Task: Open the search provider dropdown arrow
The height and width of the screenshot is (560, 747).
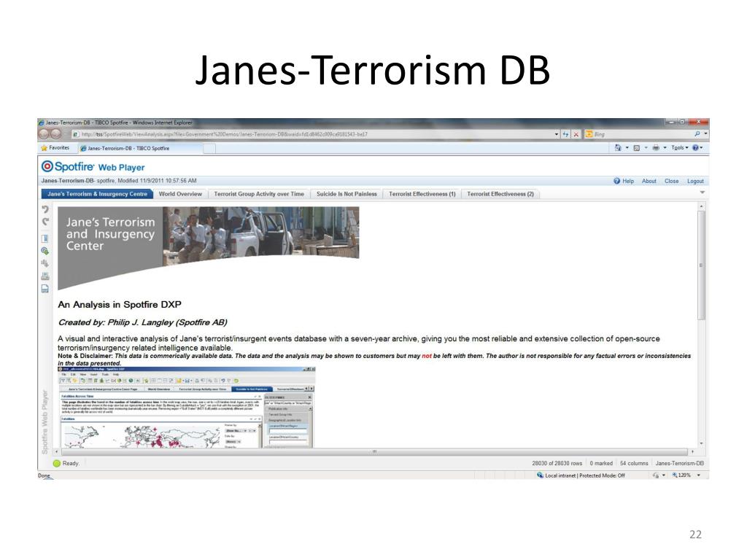Action: tap(705, 134)
